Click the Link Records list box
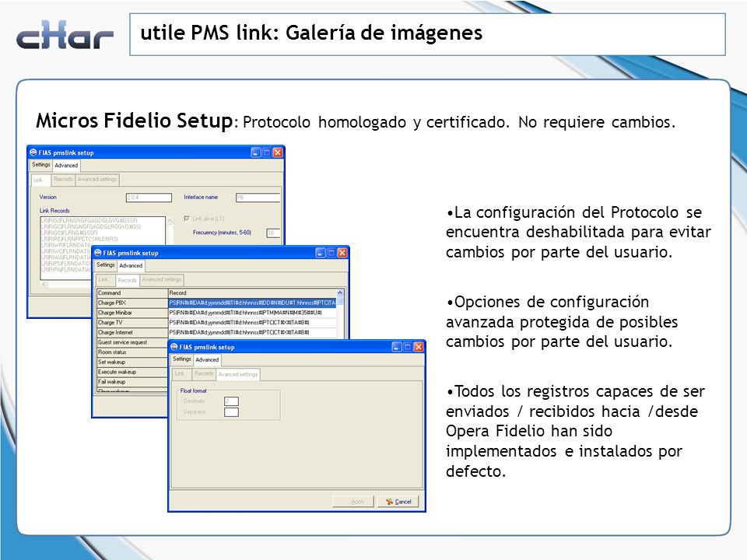This screenshot has width=747, height=560. 103,248
